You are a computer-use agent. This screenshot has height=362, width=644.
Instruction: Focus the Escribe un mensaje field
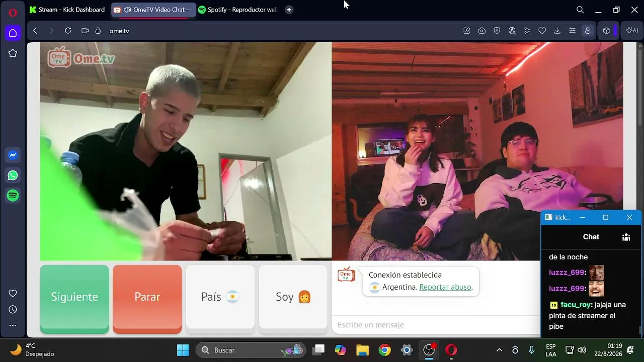(x=436, y=325)
